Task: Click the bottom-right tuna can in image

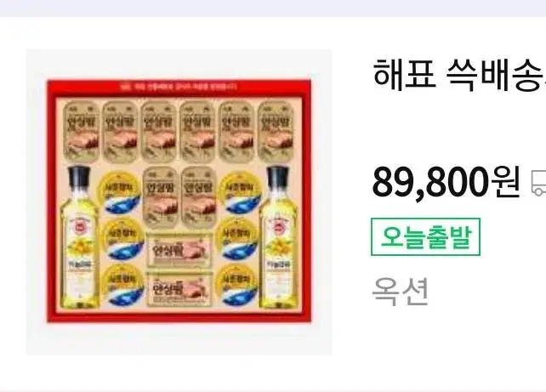Action: (x=236, y=286)
